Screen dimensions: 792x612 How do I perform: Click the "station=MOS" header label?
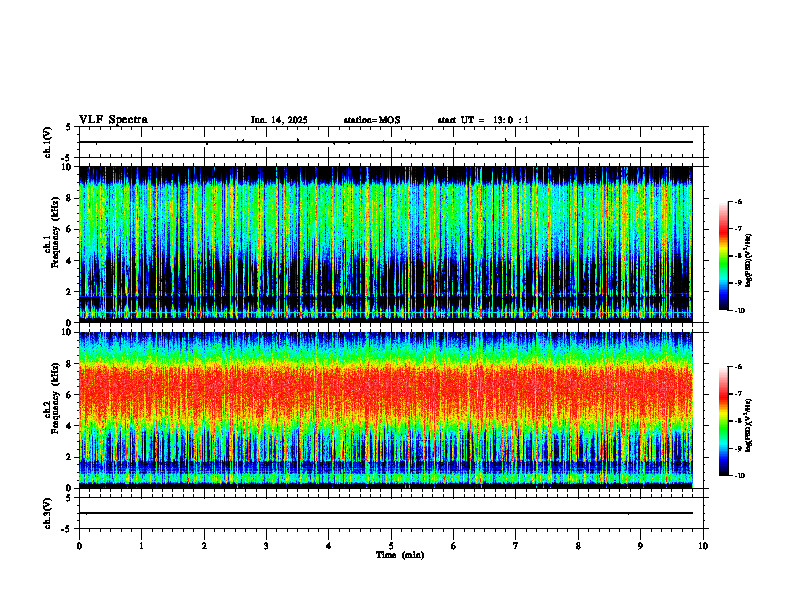[372, 120]
